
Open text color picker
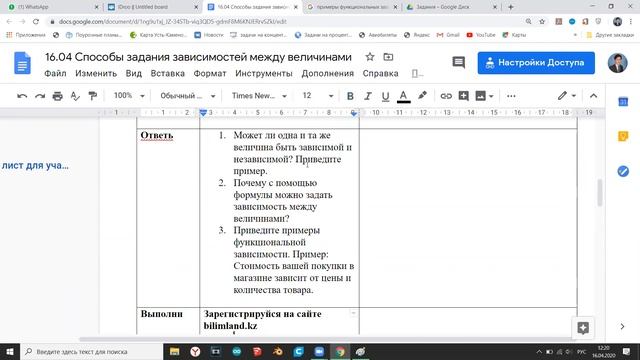pos(403,96)
